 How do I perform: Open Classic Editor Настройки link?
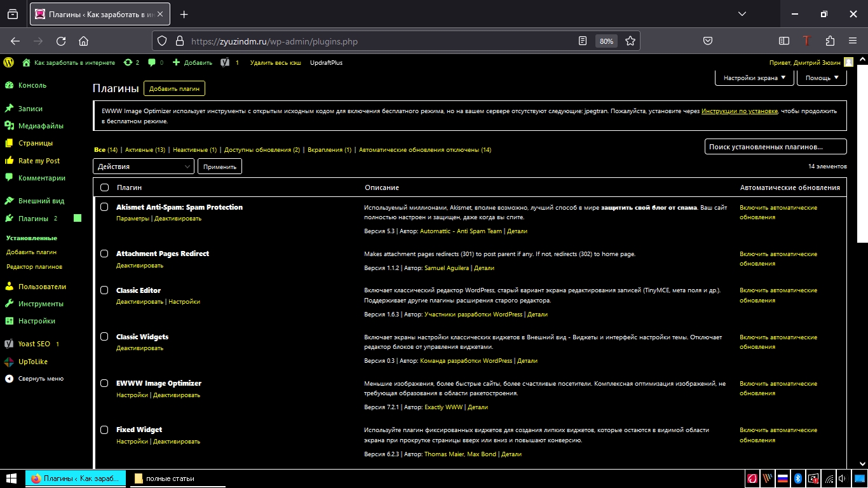(184, 302)
